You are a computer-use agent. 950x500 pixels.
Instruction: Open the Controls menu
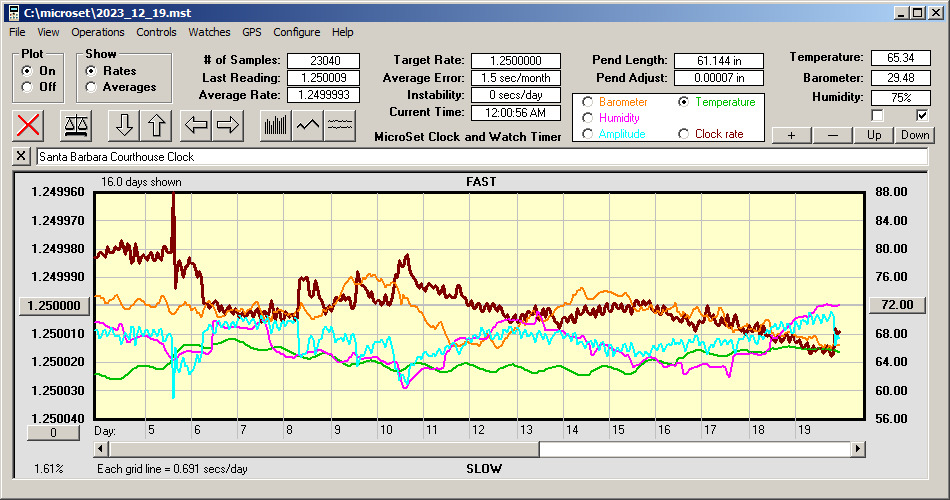tap(156, 32)
